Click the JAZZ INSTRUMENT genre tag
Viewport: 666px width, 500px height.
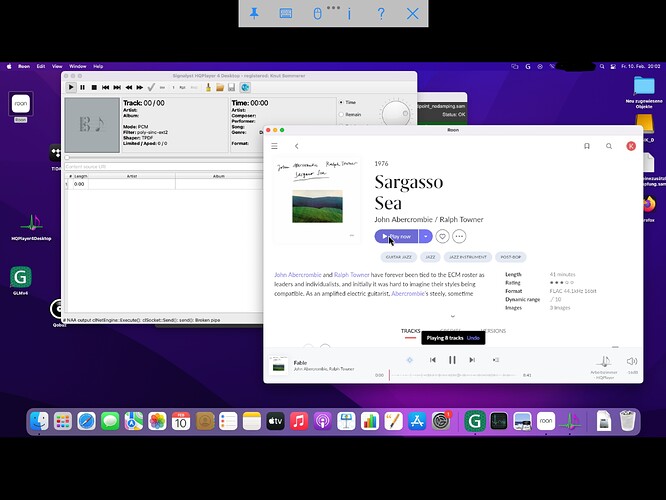coord(468,257)
